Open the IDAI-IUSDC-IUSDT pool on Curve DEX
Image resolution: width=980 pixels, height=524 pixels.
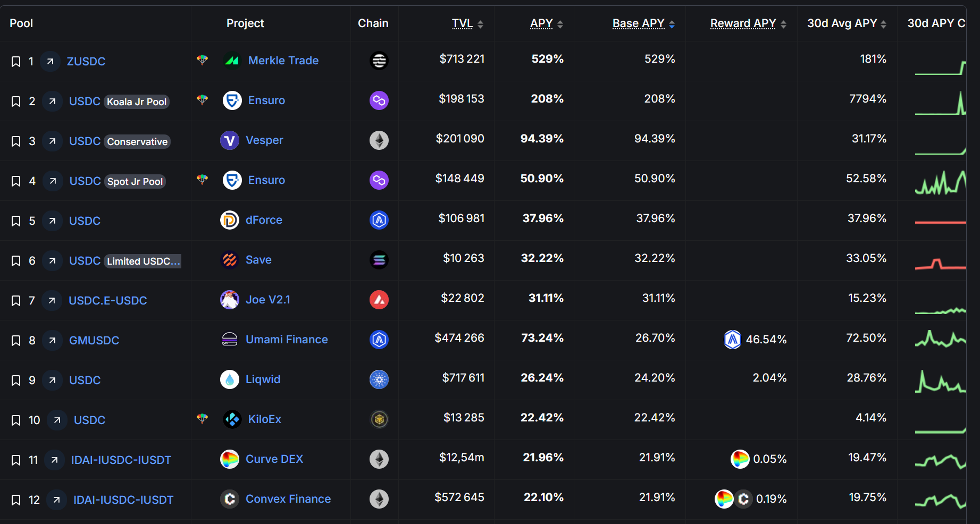[121, 460]
